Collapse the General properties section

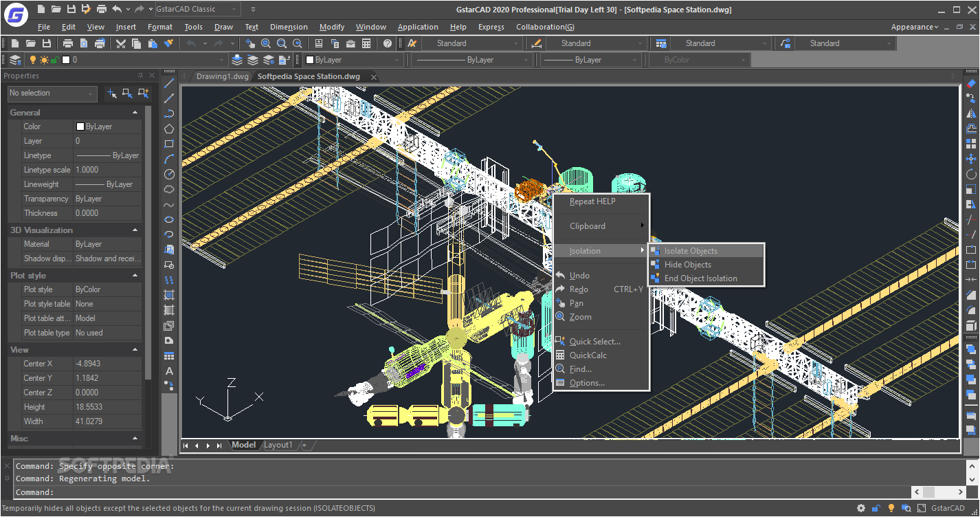(x=135, y=112)
